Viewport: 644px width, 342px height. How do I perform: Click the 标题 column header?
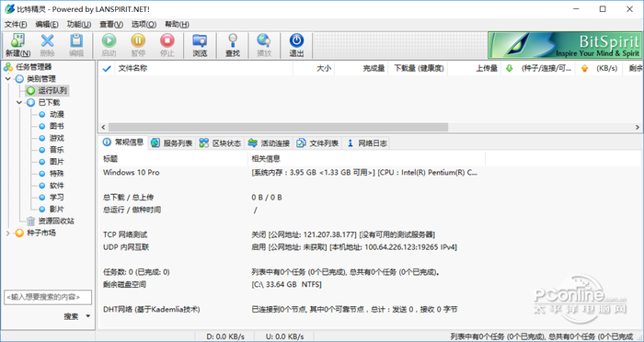click(173, 158)
